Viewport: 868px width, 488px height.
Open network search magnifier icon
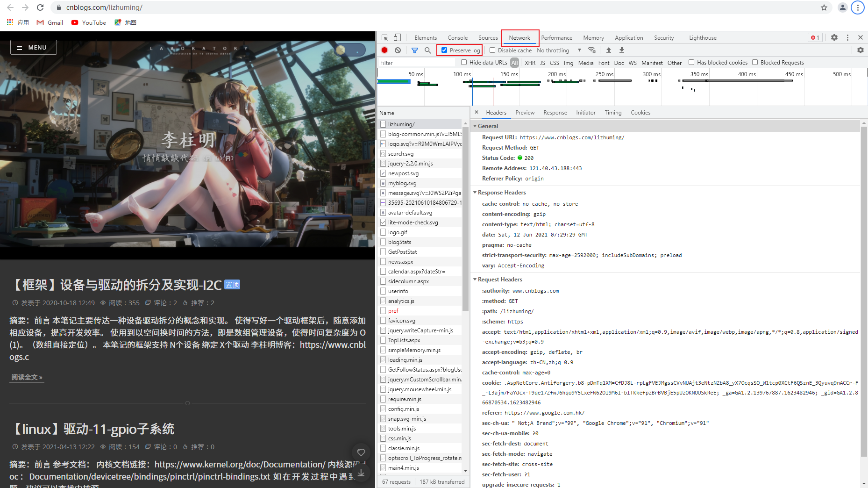(427, 50)
